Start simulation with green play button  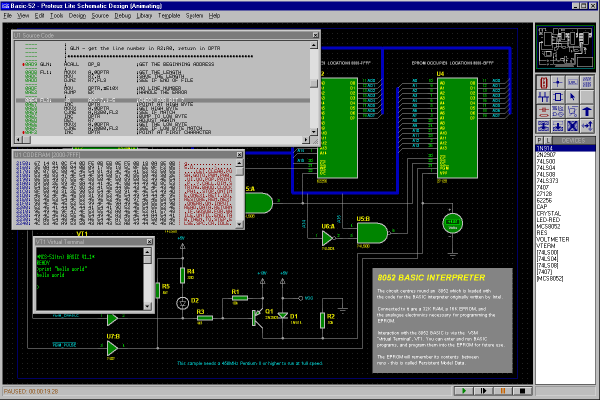pos(464,391)
